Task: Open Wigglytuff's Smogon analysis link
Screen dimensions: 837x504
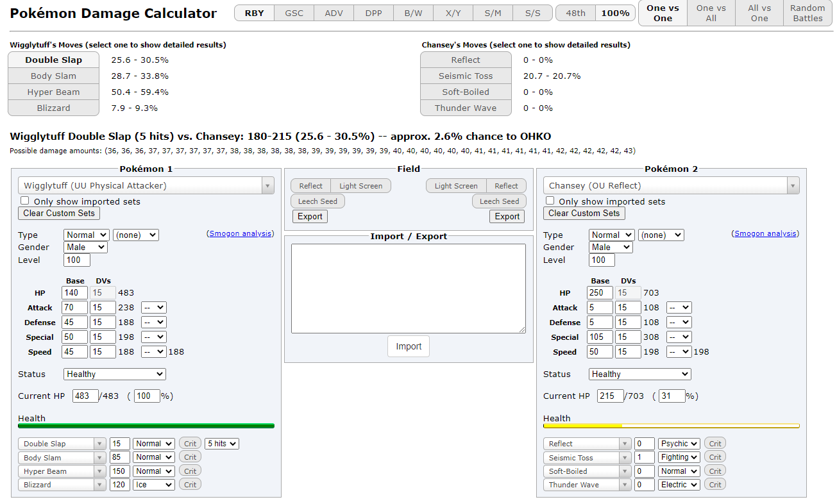Action: [241, 234]
